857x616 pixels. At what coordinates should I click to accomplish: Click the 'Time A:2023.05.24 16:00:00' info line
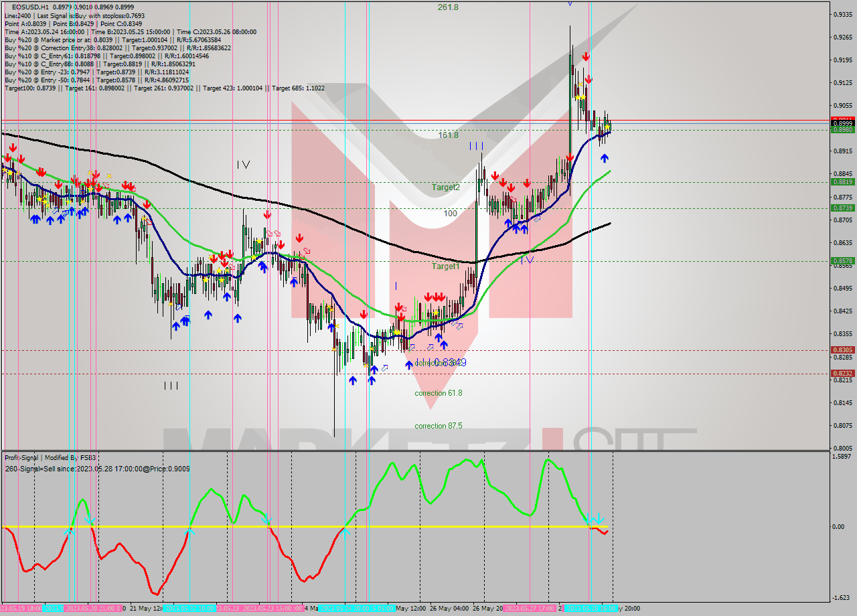click(x=130, y=31)
